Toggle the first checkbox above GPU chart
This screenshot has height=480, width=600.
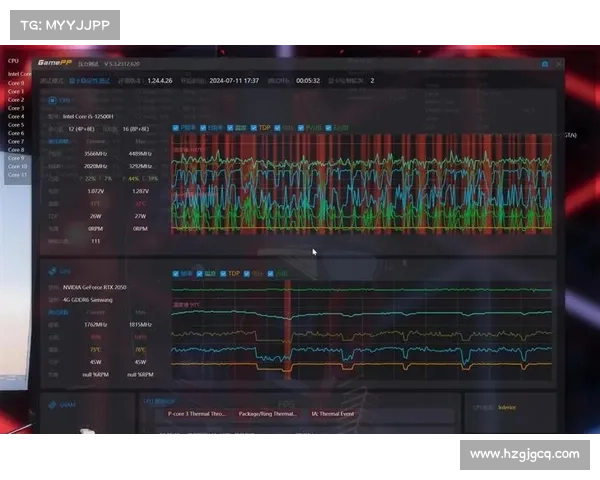(x=177, y=273)
